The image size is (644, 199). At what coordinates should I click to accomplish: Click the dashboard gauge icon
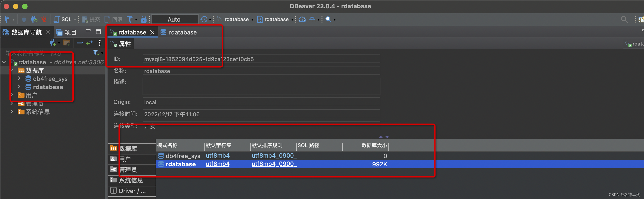coord(302,19)
